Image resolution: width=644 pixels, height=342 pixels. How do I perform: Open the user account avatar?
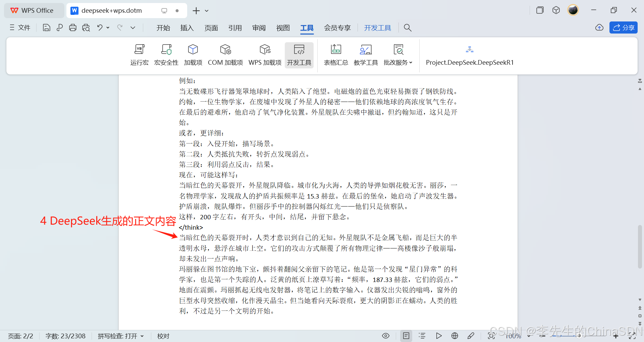coord(573,10)
